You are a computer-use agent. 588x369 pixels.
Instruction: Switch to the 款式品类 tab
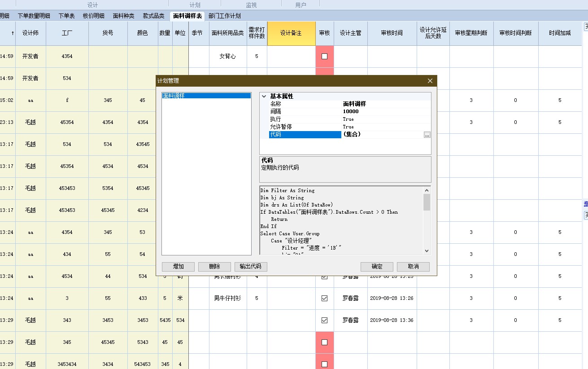click(x=153, y=16)
